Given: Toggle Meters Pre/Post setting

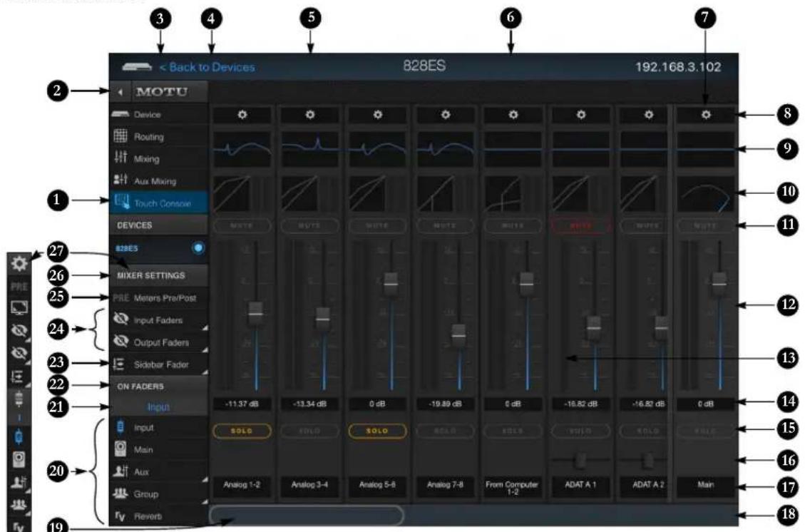Looking at the screenshot, I should [158, 298].
